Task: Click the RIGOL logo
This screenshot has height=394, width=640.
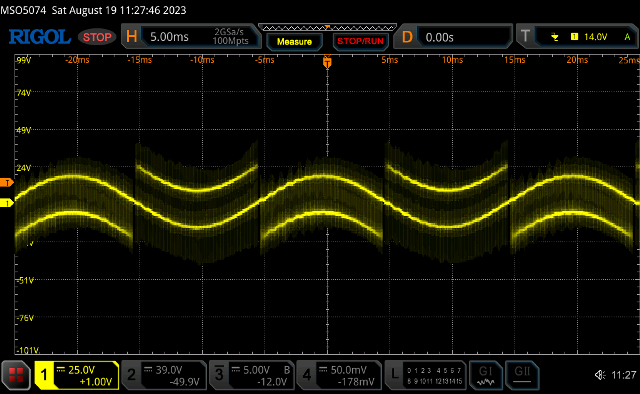Action: pos(40,37)
